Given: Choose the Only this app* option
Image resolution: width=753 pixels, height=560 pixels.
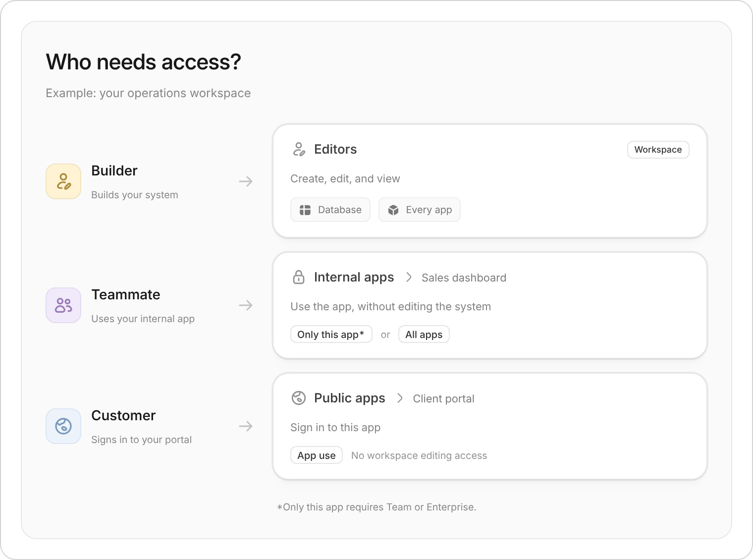Looking at the screenshot, I should pyautogui.click(x=331, y=335).
